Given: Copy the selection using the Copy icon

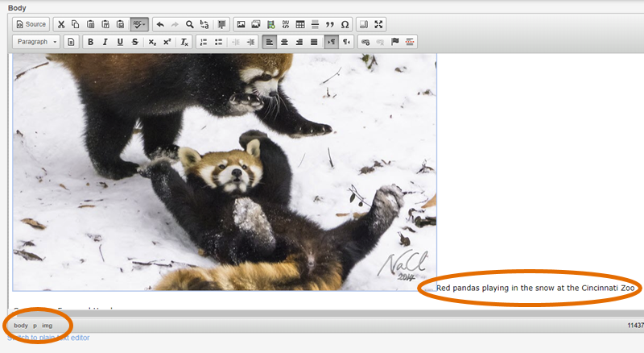Looking at the screenshot, I should tap(76, 24).
